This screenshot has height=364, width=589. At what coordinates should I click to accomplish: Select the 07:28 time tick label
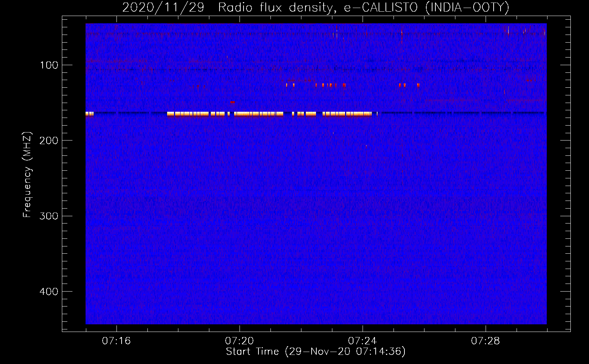486,341
